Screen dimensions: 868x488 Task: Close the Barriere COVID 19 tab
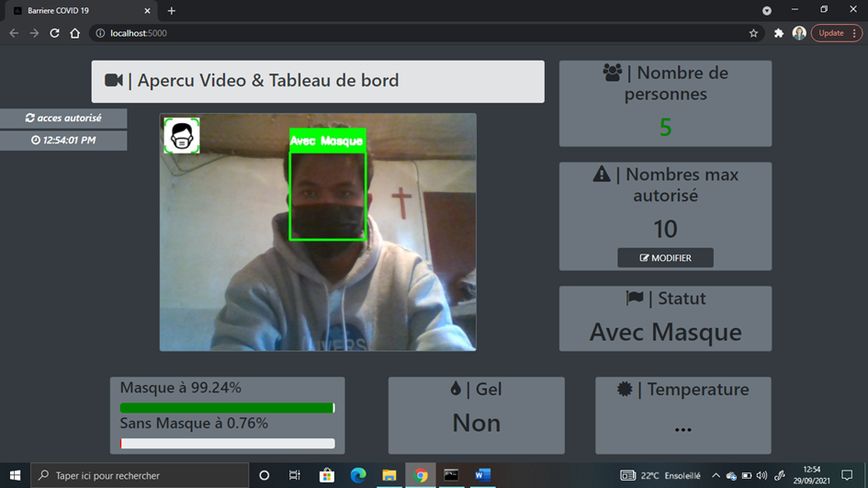pyautogui.click(x=147, y=10)
